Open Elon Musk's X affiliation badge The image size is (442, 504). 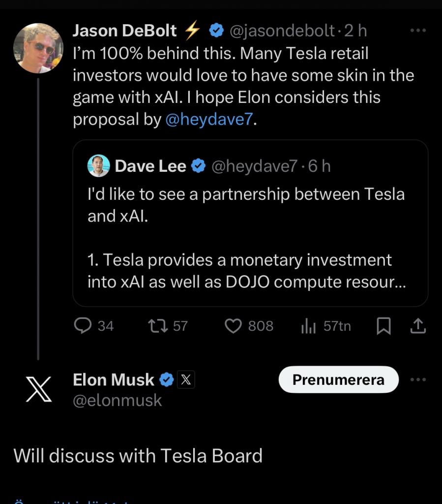(x=186, y=379)
